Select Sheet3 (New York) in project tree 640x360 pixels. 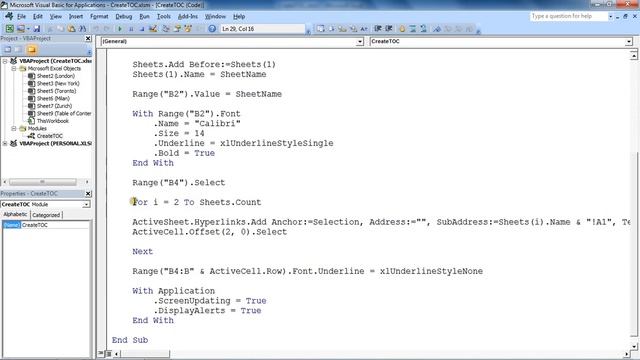pos(58,83)
